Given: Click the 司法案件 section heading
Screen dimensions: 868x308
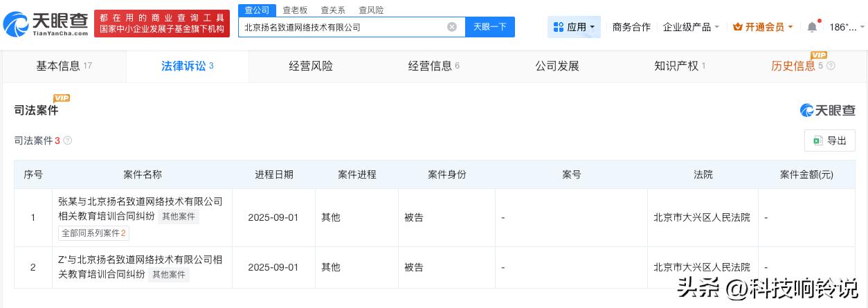Looking at the screenshot, I should point(36,111).
